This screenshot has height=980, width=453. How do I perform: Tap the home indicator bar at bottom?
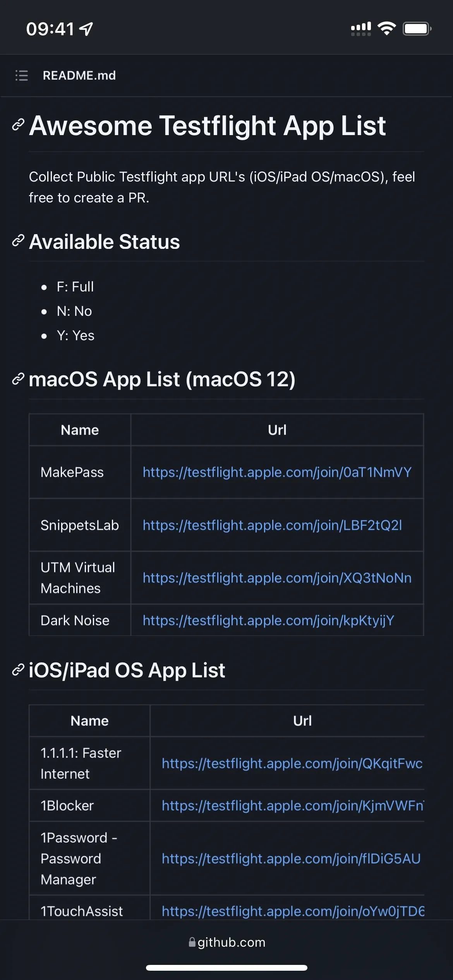tap(226, 968)
